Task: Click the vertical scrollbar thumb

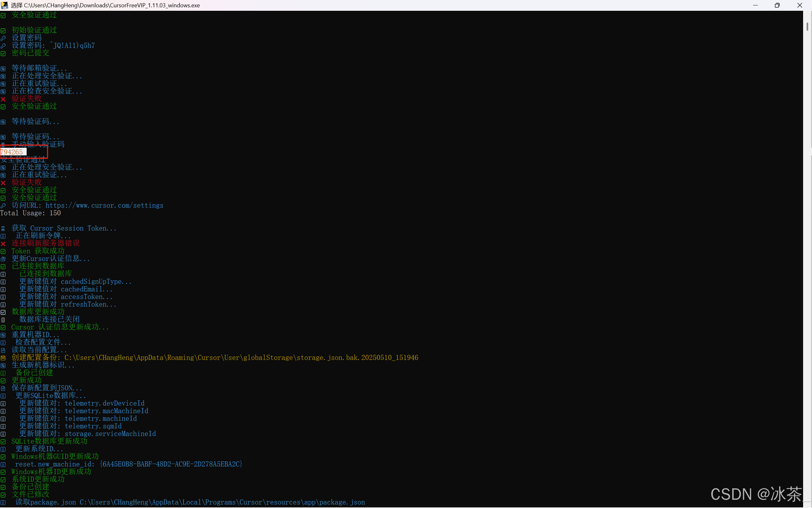Action: pos(807,26)
